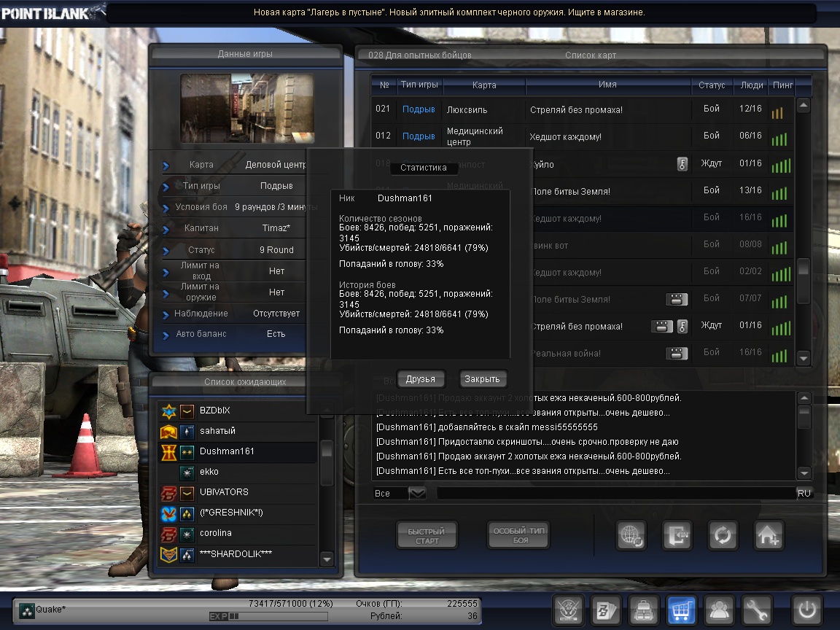This screenshot has height=630, width=840.
Task: Open the community people icon
Action: pos(720,610)
